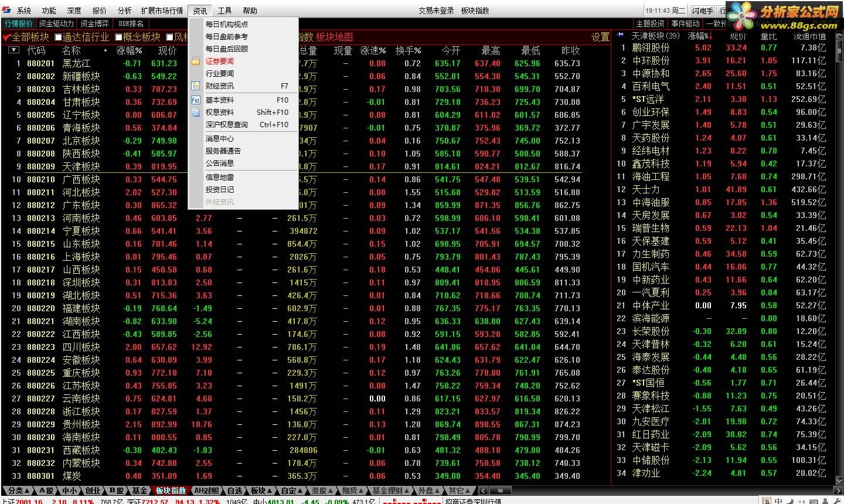Image resolution: width=844 pixels, height=504 pixels.
Task: Open the 功能 menu
Action: (49, 11)
